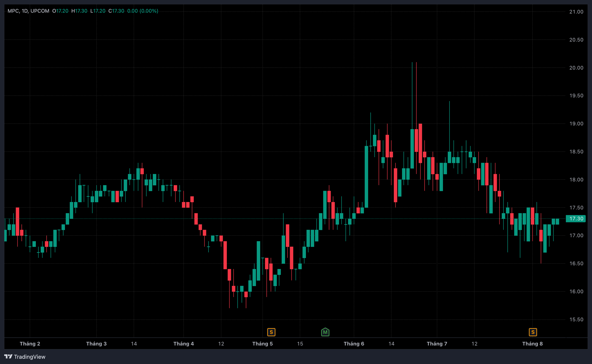Click the current price label 17.30
This screenshot has height=364, width=592.
click(576, 219)
